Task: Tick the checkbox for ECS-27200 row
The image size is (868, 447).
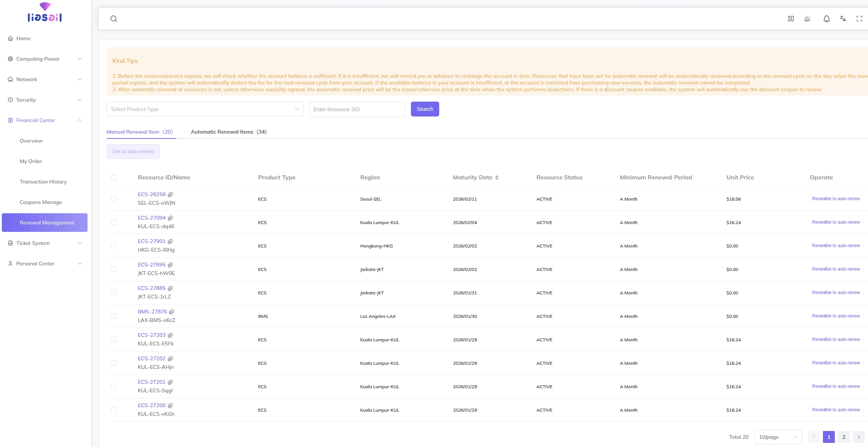Action: pos(114,410)
